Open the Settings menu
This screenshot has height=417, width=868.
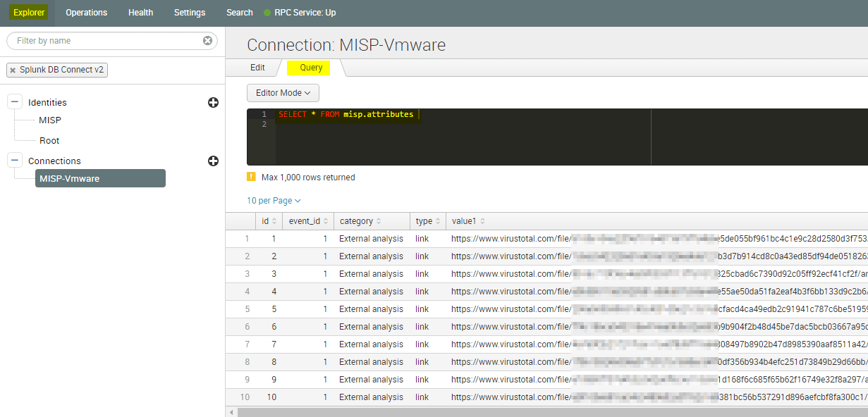(190, 13)
